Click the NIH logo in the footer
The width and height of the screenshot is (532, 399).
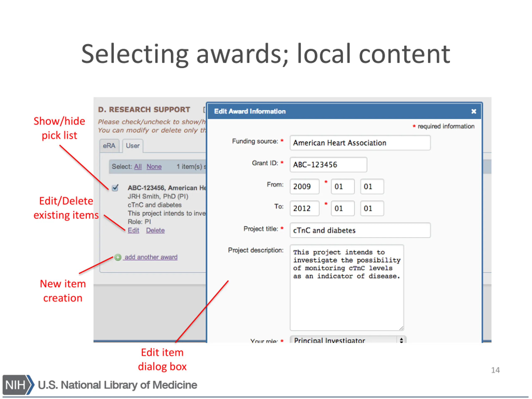18,385
